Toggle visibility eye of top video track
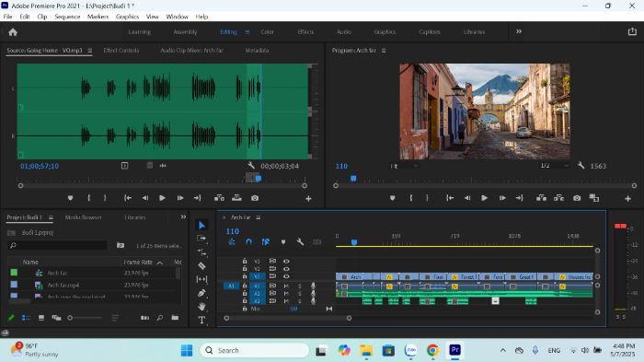 (286, 261)
